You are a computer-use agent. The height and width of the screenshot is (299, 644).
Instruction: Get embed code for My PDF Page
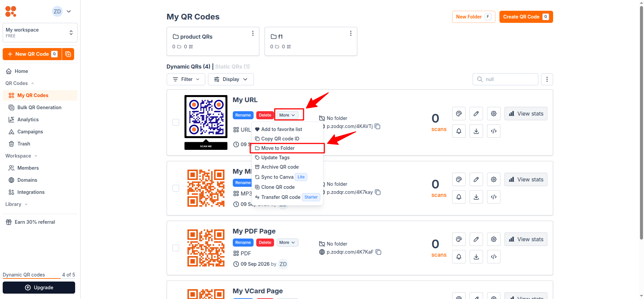[x=494, y=257]
